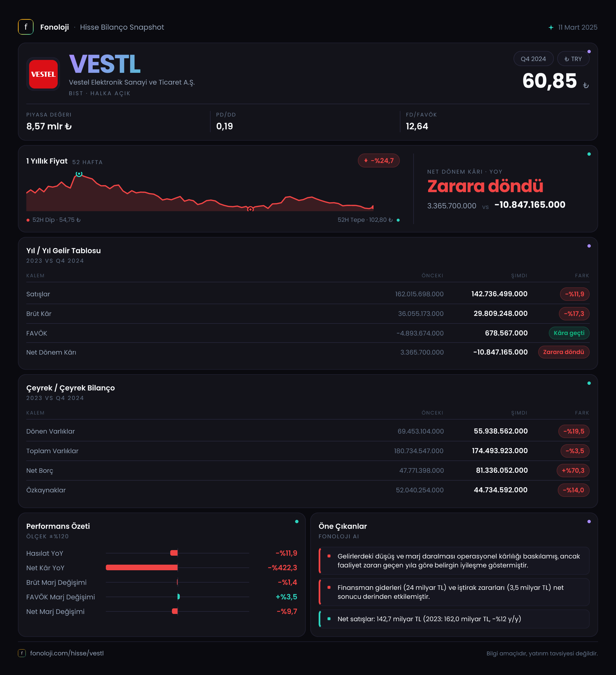Click the small Fonoloji icon in footer
The image size is (616, 675).
click(x=22, y=653)
